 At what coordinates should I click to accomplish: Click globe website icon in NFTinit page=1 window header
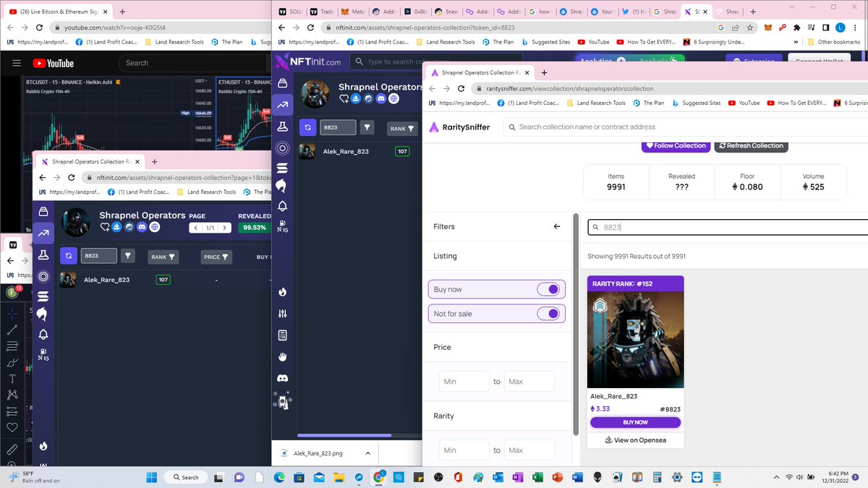154,228
